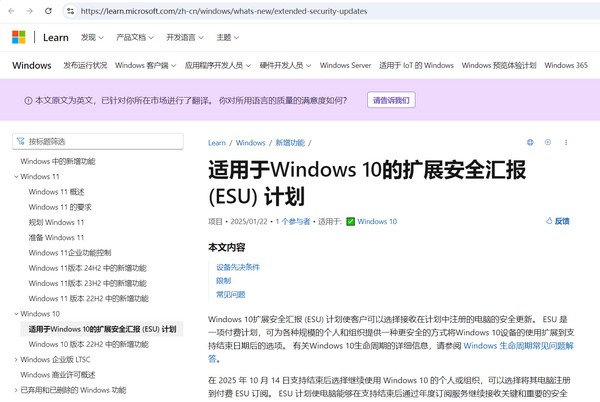Jump to 常见问题 section

tap(231, 295)
